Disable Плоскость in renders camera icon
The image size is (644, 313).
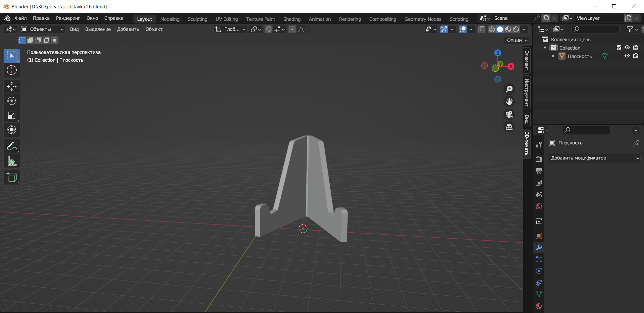coord(636,56)
